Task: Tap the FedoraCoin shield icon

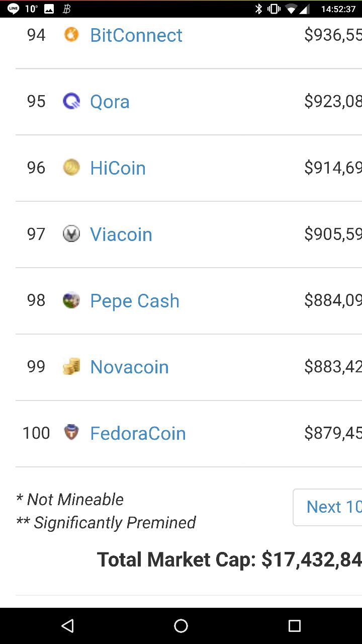Action: pos(71,433)
